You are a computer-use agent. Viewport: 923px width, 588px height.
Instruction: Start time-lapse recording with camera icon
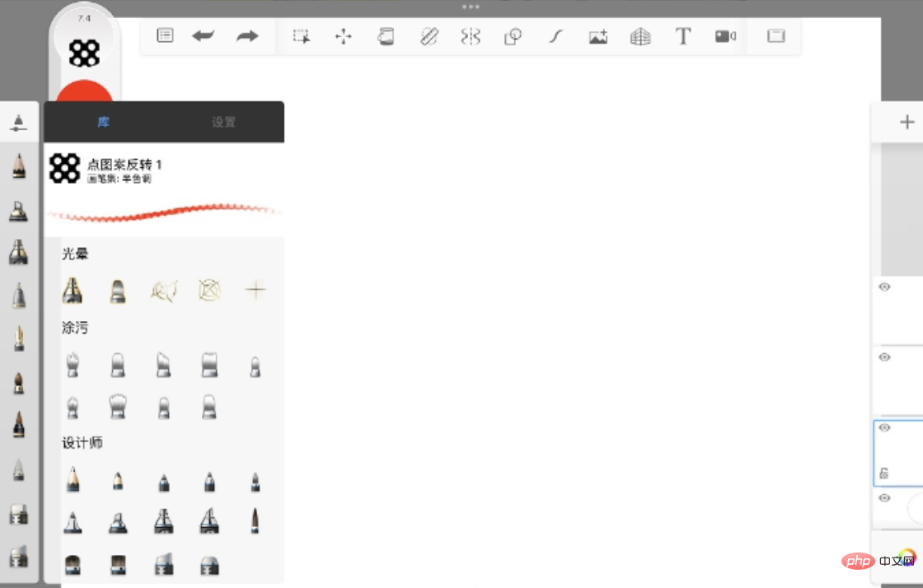click(x=725, y=36)
